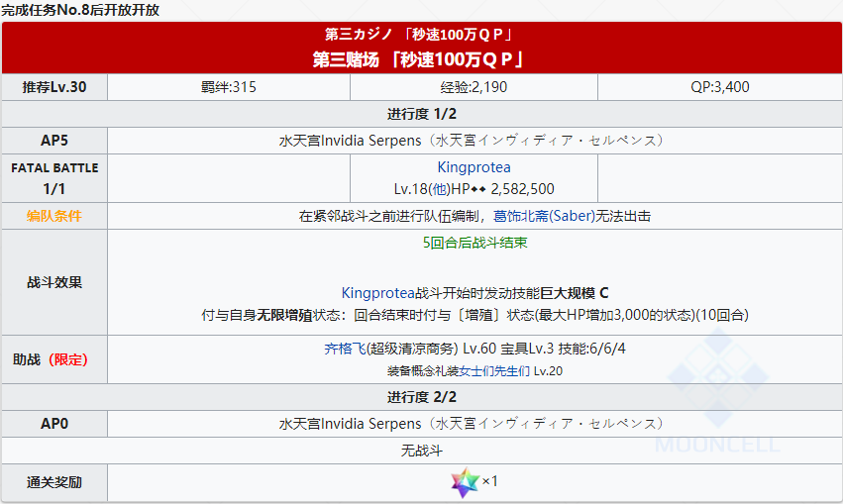Click the bold 巨大规模 C skill text
Image resolution: width=843 pixels, height=504 pixels.
[574, 293]
